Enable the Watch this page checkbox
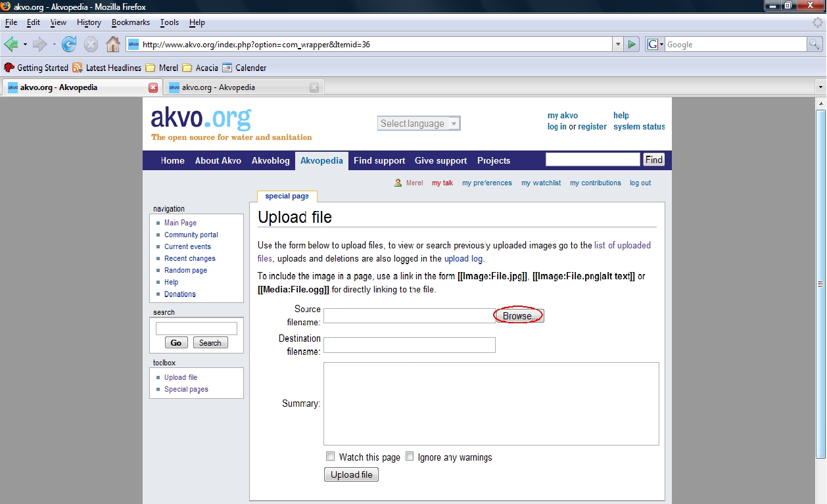 (331, 457)
